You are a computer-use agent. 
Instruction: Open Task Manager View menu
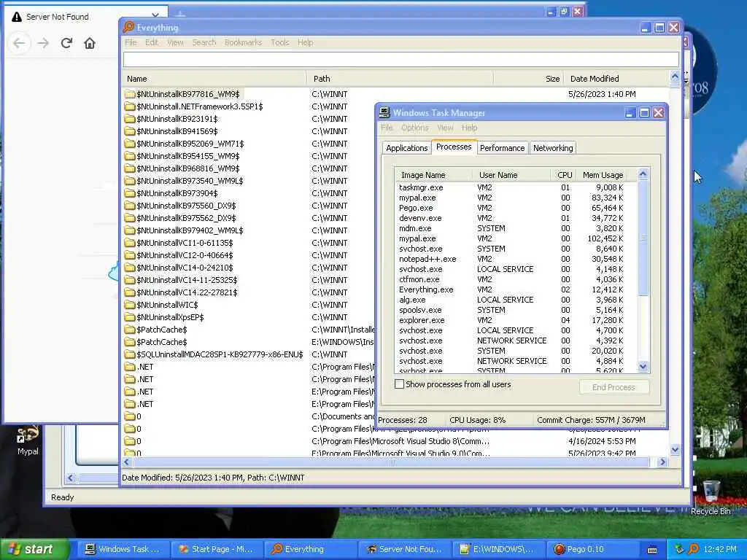[x=445, y=128]
